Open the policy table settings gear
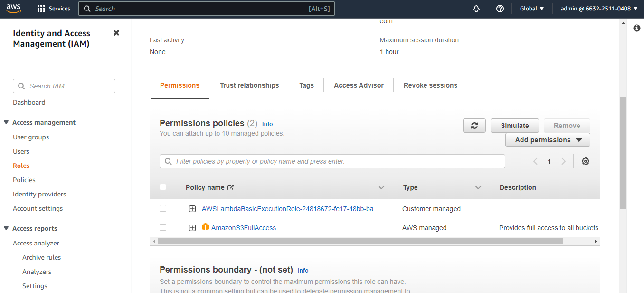This screenshot has width=644, height=293. [586, 161]
